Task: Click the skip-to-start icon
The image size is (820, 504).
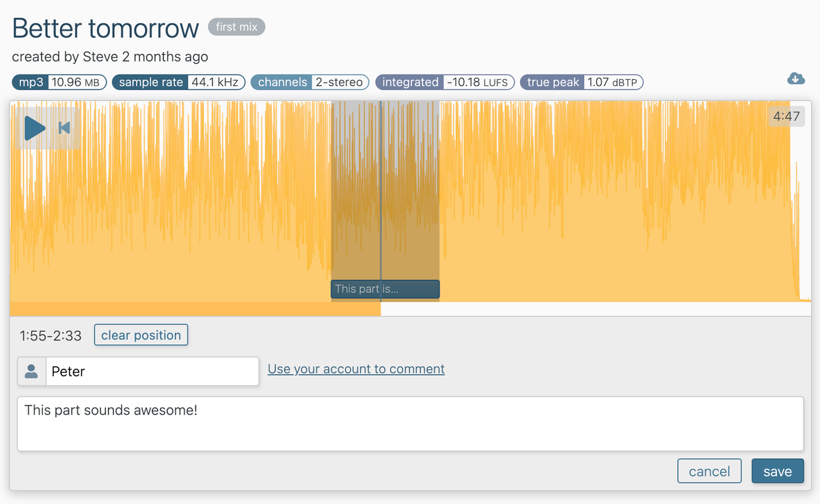Action: point(64,128)
